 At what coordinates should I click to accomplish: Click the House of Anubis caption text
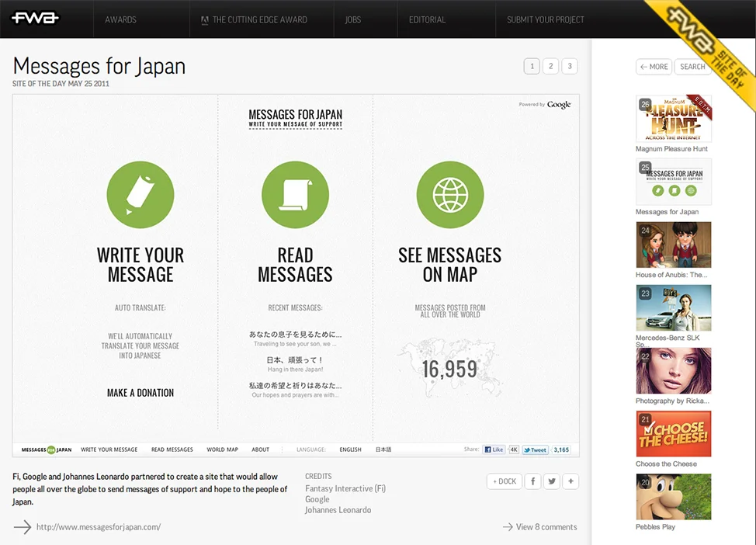(671, 275)
